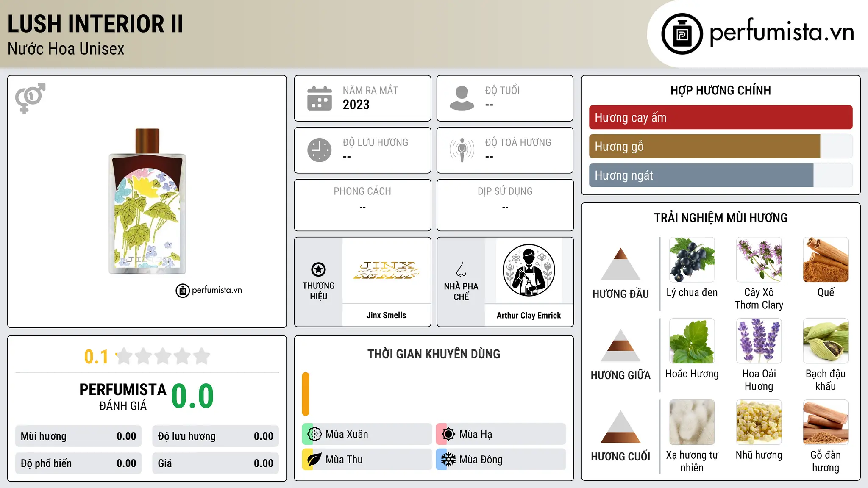The image size is (868, 488).
Task: Click the ĐỘ TOẢ HƯƠNG label
Action: coord(518,142)
